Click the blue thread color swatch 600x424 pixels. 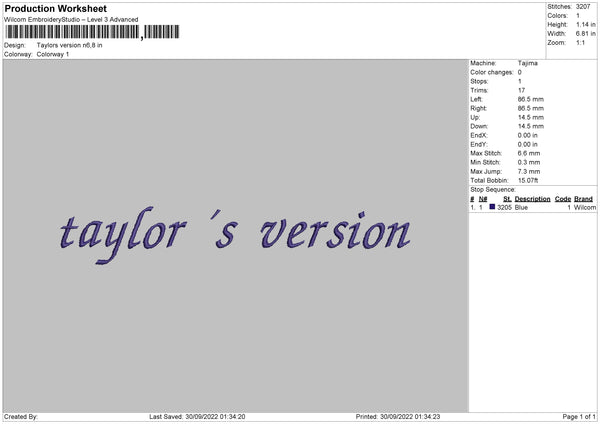click(492, 207)
